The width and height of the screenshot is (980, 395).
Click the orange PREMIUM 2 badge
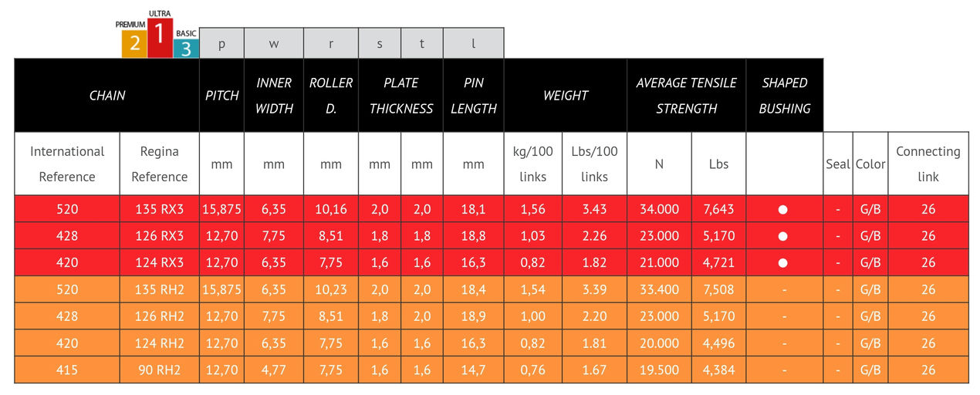pos(134,40)
